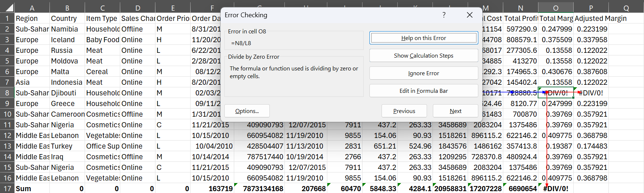Select column D header
644x193 pixels.
click(x=137, y=8)
